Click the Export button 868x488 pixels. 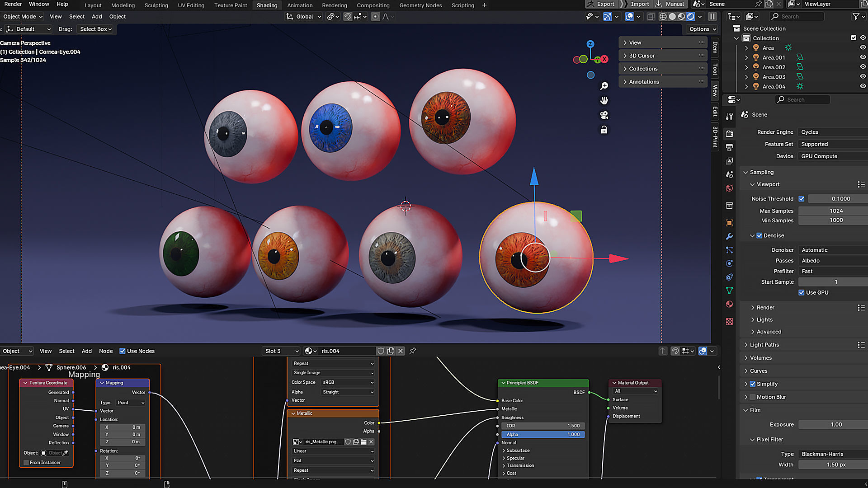(x=601, y=4)
